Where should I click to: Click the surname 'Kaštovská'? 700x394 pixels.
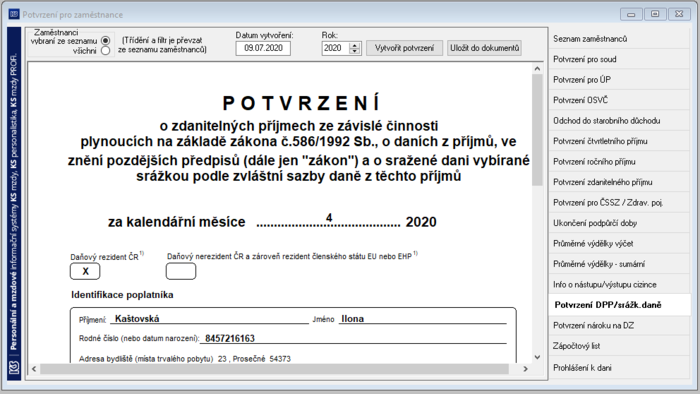(x=137, y=319)
